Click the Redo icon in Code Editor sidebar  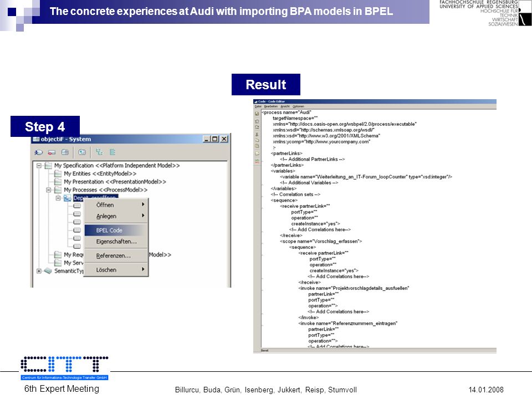coord(257,127)
